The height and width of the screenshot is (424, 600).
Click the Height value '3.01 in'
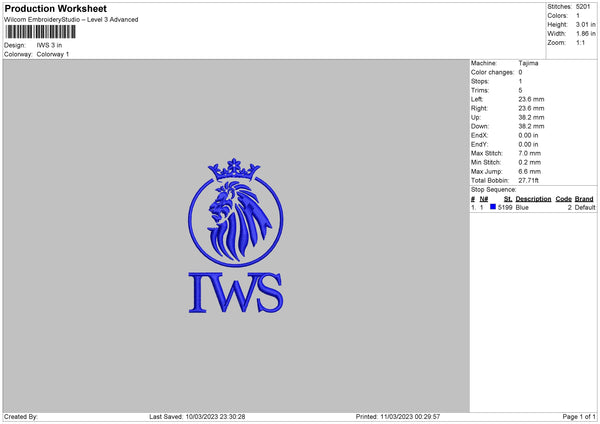[585, 24]
